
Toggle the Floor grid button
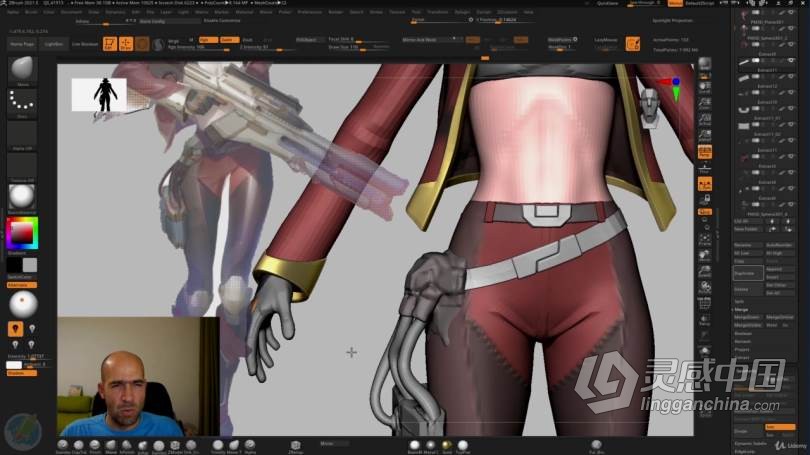pos(705,168)
